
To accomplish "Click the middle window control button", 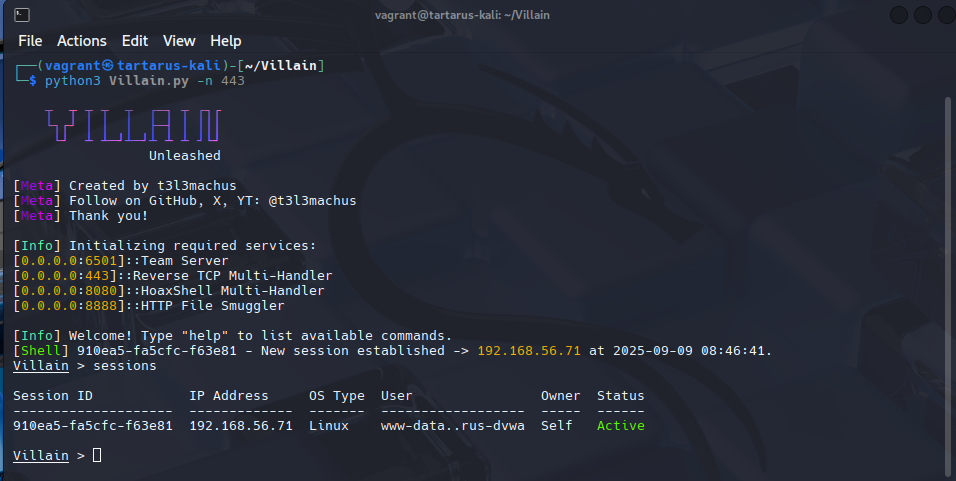I will point(921,15).
